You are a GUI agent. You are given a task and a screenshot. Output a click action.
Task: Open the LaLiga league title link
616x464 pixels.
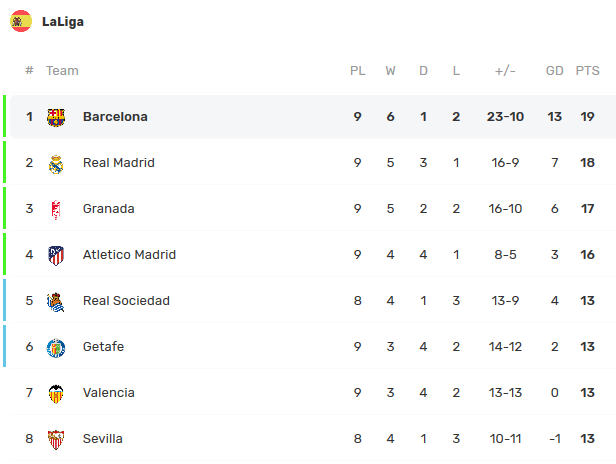click(x=63, y=21)
